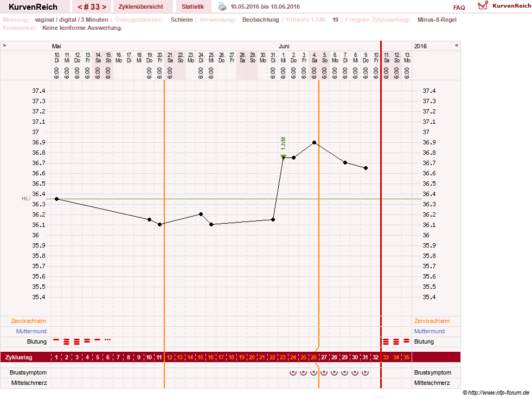Click the left Mittelschmerz row label

tap(29, 383)
